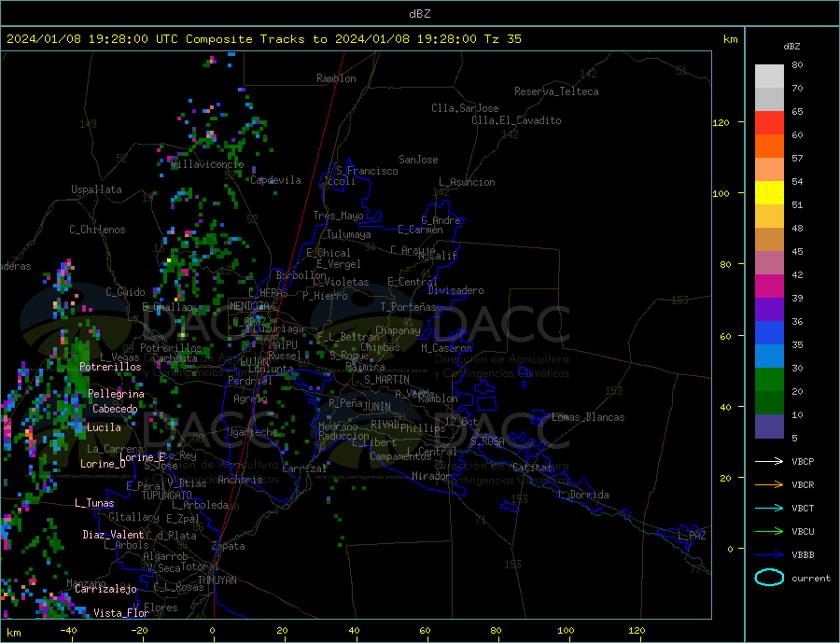Click the '-40' tick on bottom axis
840x643 pixels.
click(68, 631)
